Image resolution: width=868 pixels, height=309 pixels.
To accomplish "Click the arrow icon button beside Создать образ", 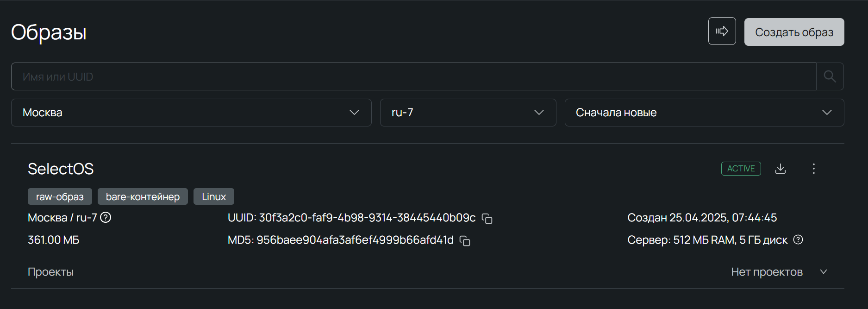I will pyautogui.click(x=722, y=32).
